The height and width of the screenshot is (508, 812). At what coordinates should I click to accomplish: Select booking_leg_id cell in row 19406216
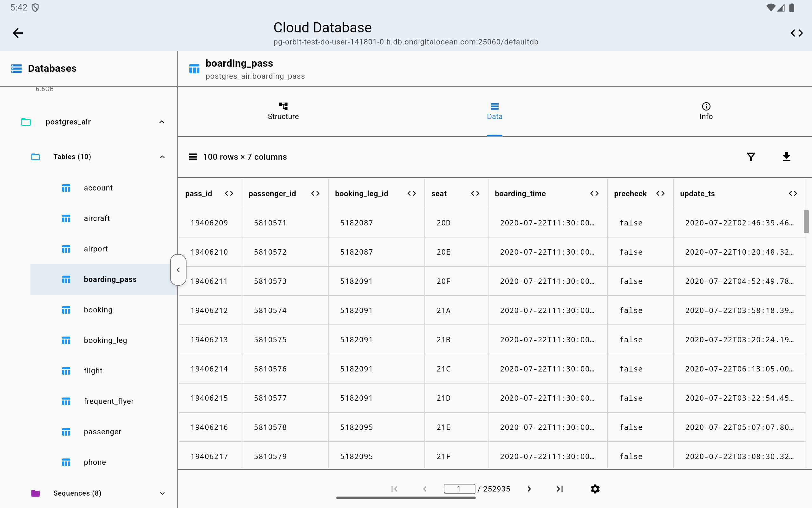point(376,427)
